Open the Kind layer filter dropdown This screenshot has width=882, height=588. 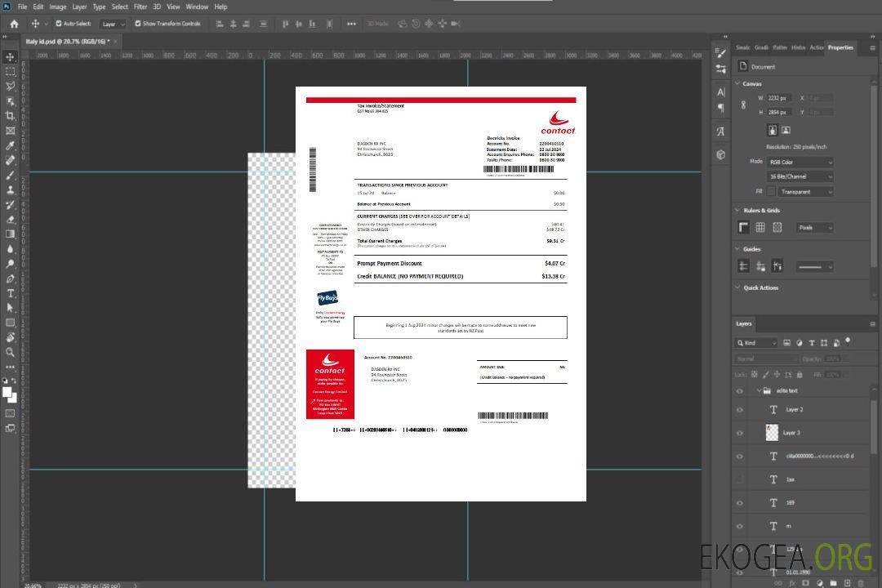coord(756,343)
